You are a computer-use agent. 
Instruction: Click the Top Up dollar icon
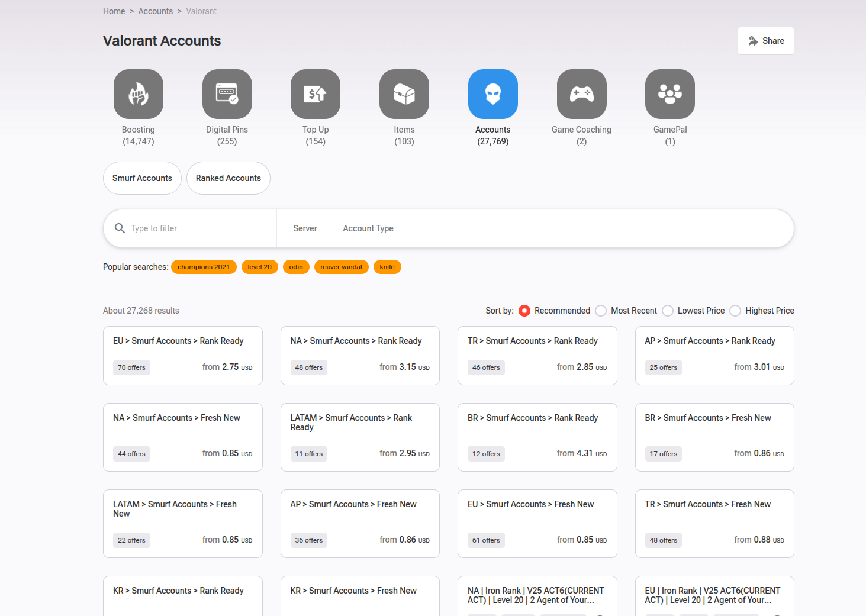pos(315,93)
